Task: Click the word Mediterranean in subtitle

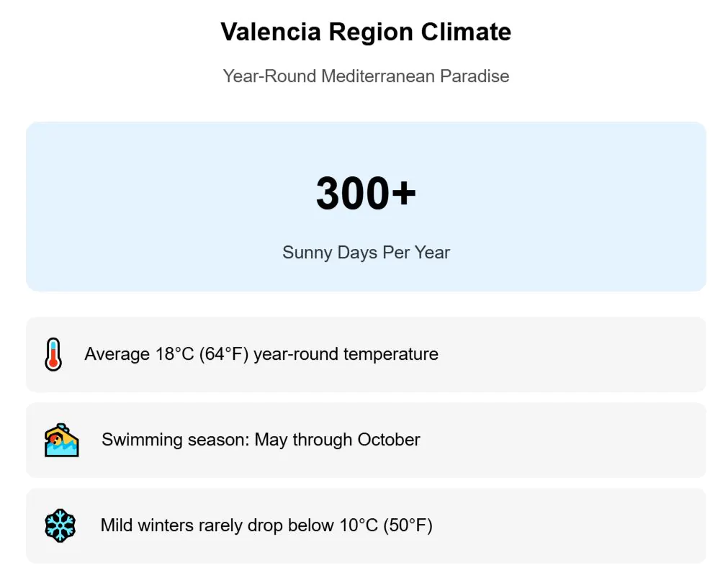Action: click(x=378, y=76)
